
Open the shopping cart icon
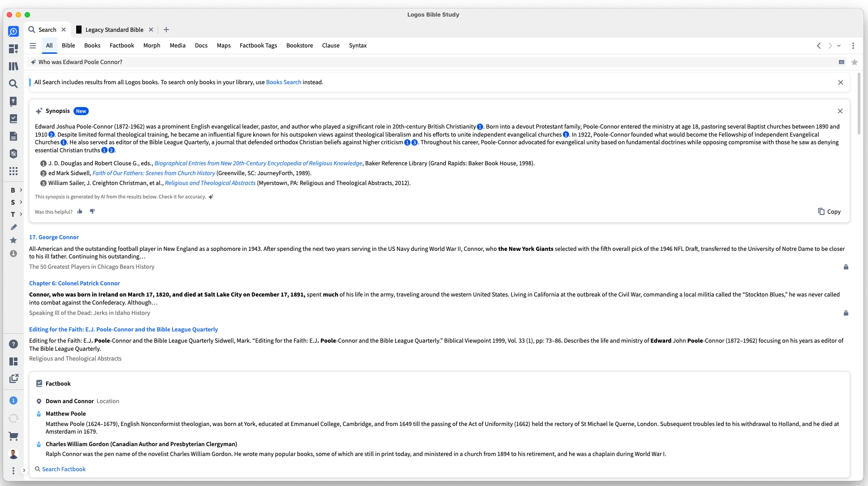tap(13, 436)
